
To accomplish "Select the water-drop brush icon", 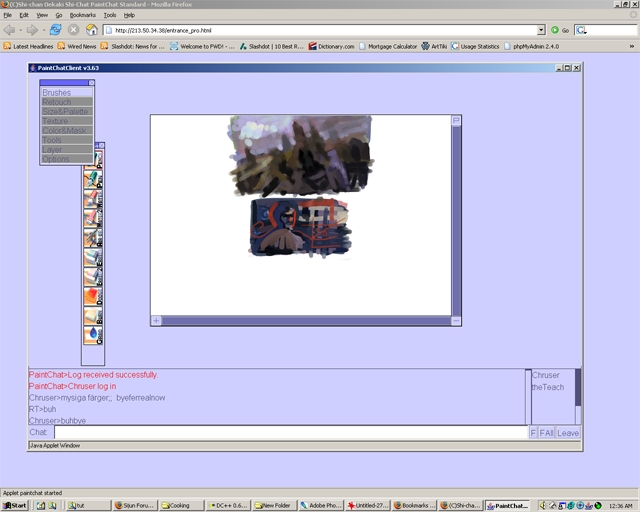I will click(93, 335).
